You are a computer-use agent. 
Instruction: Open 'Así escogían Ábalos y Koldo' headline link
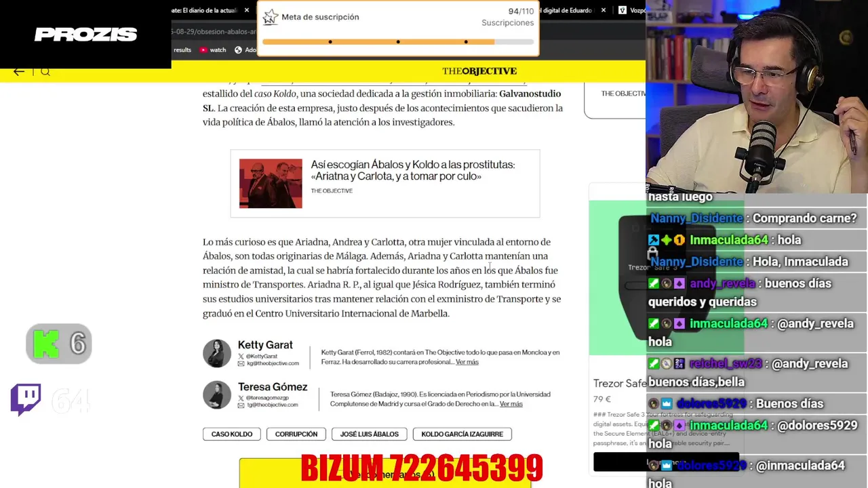[412, 170]
